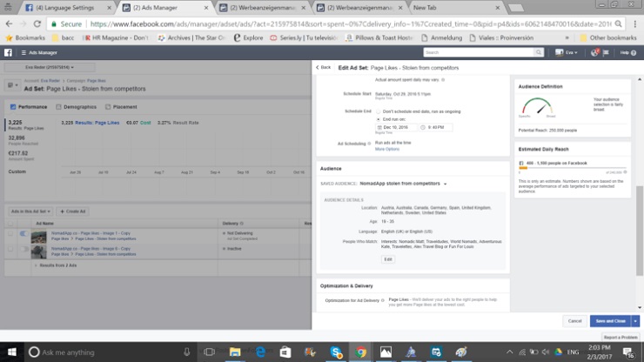Open the columns icon next to notifications

coord(606,52)
